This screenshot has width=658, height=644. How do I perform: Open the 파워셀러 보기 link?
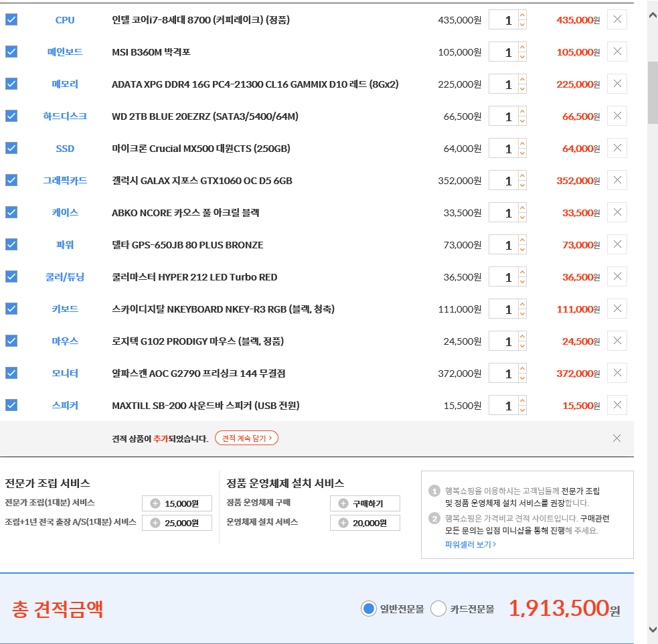pos(471,544)
